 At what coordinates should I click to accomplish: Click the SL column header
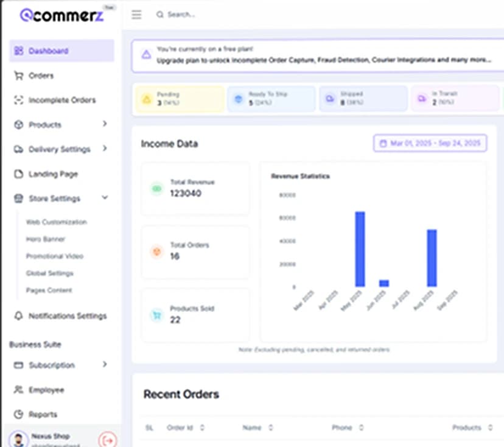149,428
